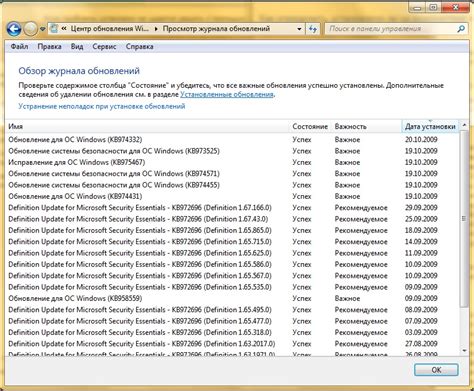
Task: Close the update history window
Action: pyautogui.click(x=455, y=7)
